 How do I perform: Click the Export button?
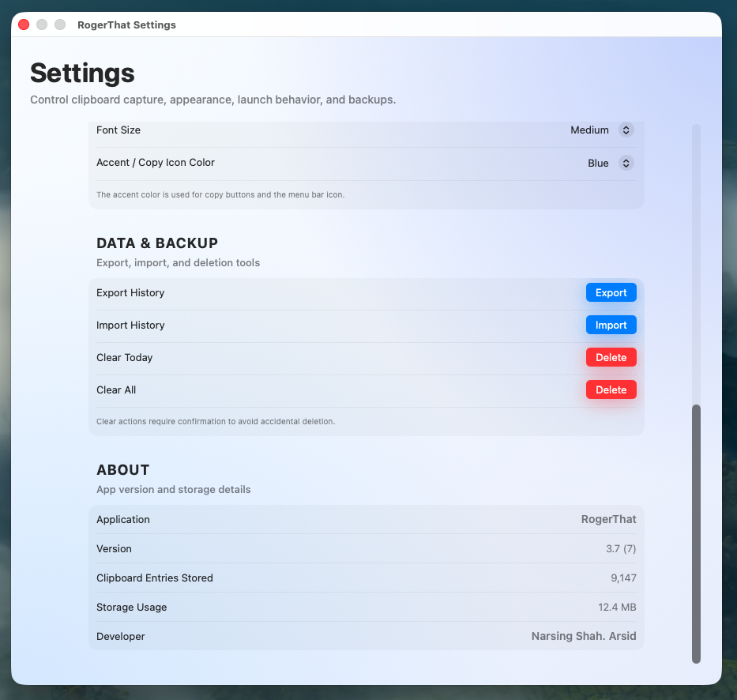[x=611, y=292]
